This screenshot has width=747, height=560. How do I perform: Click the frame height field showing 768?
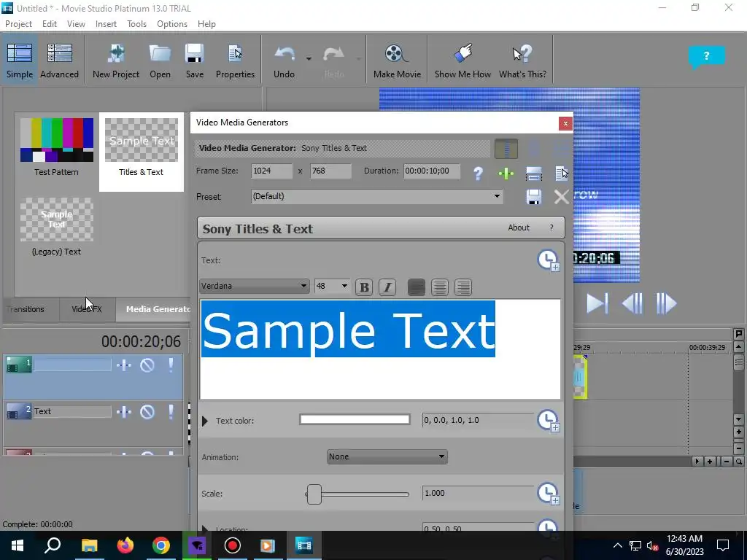330,171
